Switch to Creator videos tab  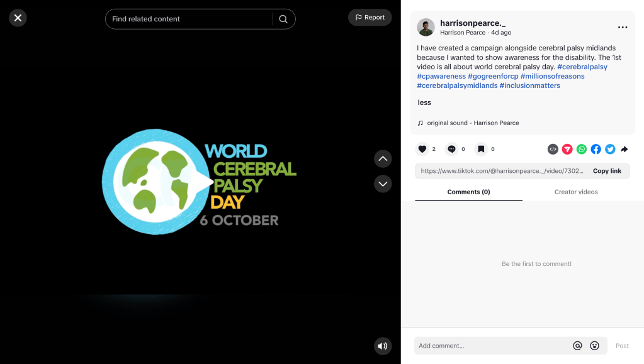[x=576, y=192]
